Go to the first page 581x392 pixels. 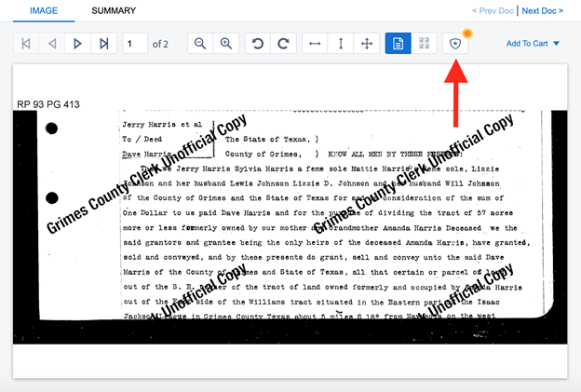pyautogui.click(x=26, y=44)
